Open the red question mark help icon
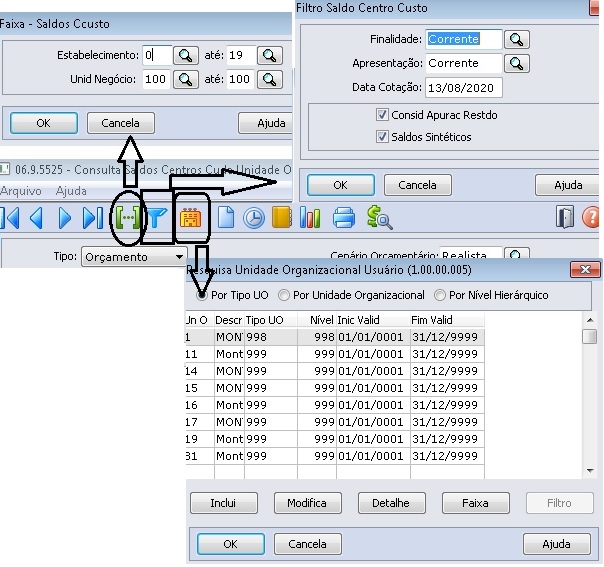 pos(591,217)
